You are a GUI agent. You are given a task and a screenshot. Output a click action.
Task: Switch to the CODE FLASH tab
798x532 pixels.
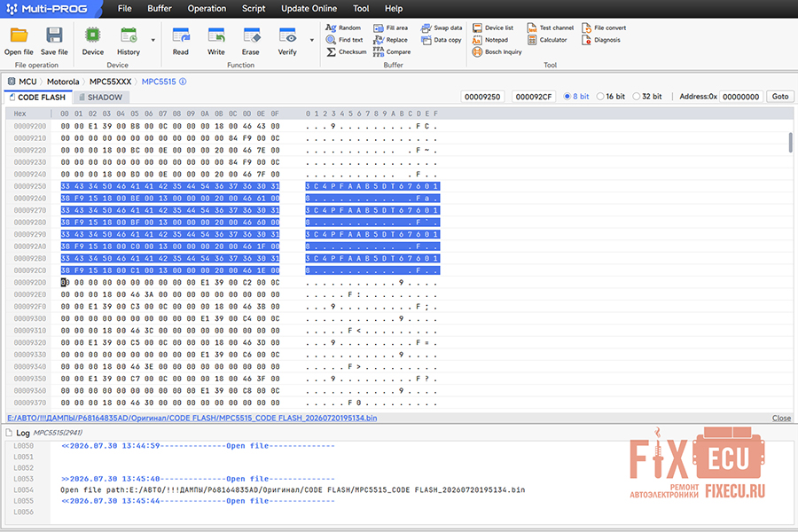[x=37, y=98]
